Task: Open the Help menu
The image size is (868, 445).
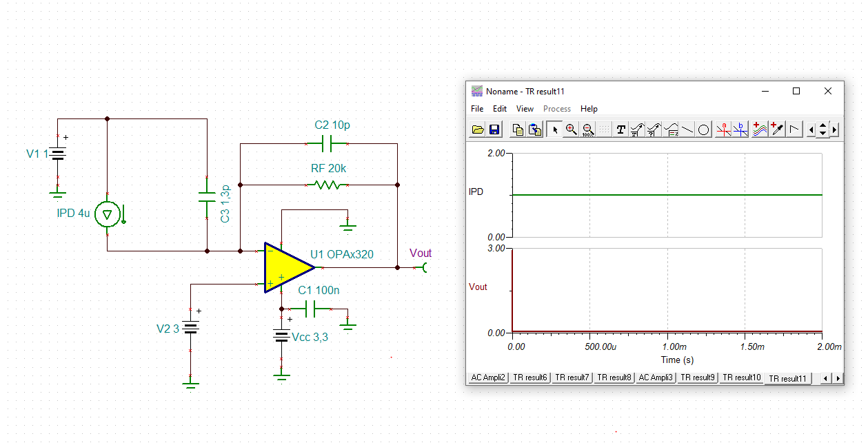Action: [589, 109]
